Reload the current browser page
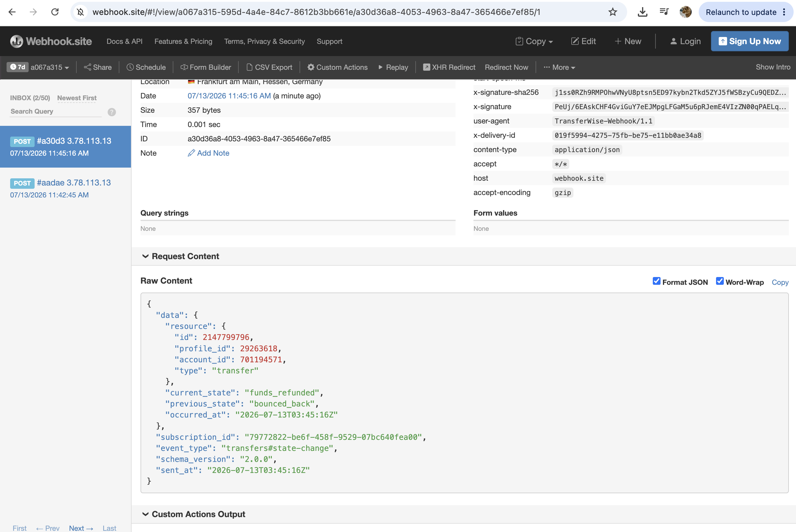 pos(55,12)
